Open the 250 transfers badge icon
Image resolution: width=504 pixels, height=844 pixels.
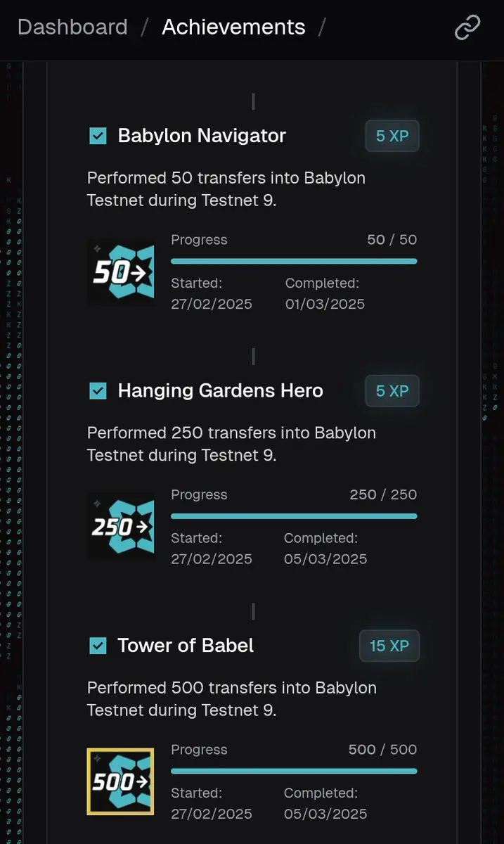coord(121,527)
